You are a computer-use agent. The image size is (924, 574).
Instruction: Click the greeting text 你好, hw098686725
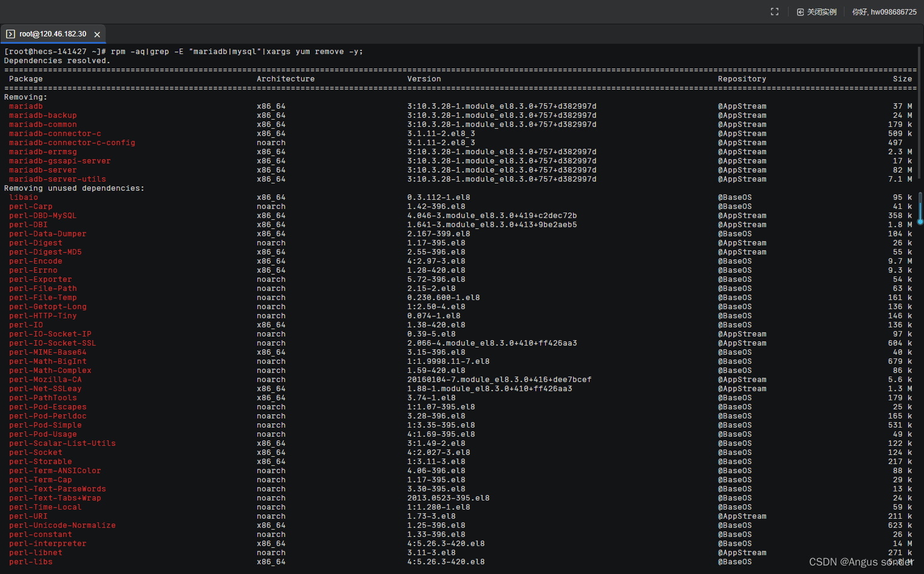pos(885,11)
